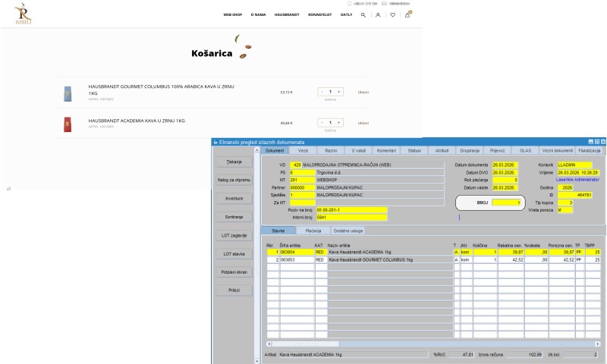Screen dimensions: 607x364
Task: Click the Sortiranje button
Action: 234,217
